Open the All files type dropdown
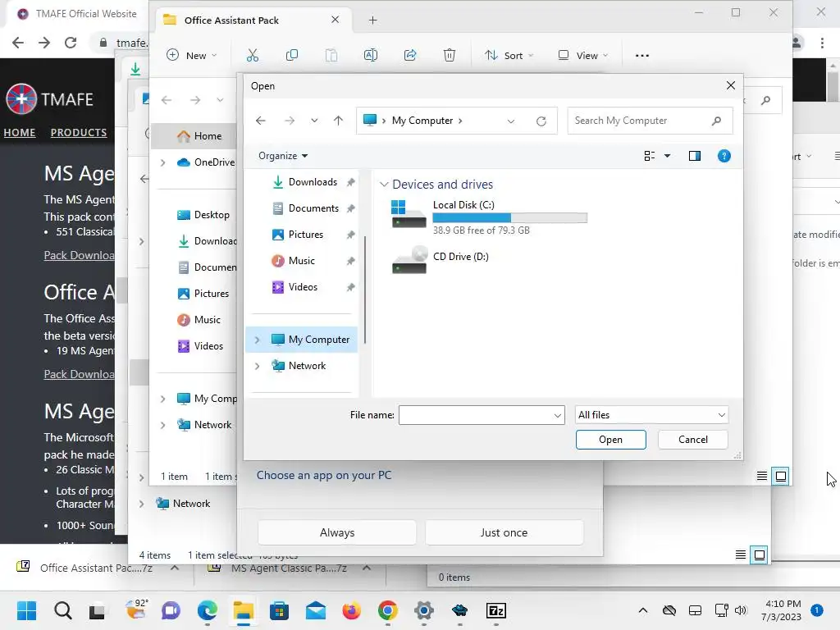The width and height of the screenshot is (840, 630). click(x=651, y=414)
